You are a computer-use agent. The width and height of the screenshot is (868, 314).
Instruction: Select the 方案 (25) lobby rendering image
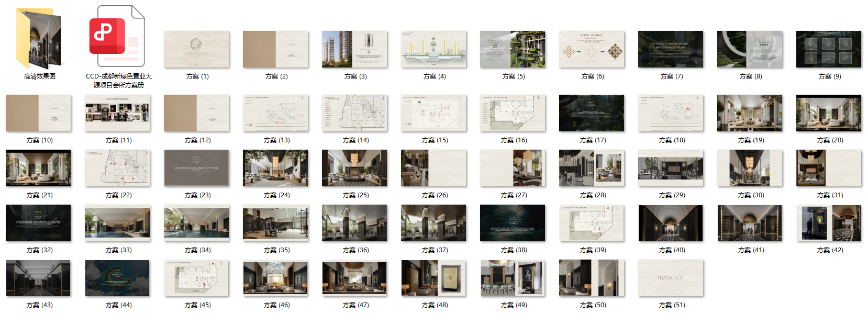pyautogui.click(x=354, y=168)
